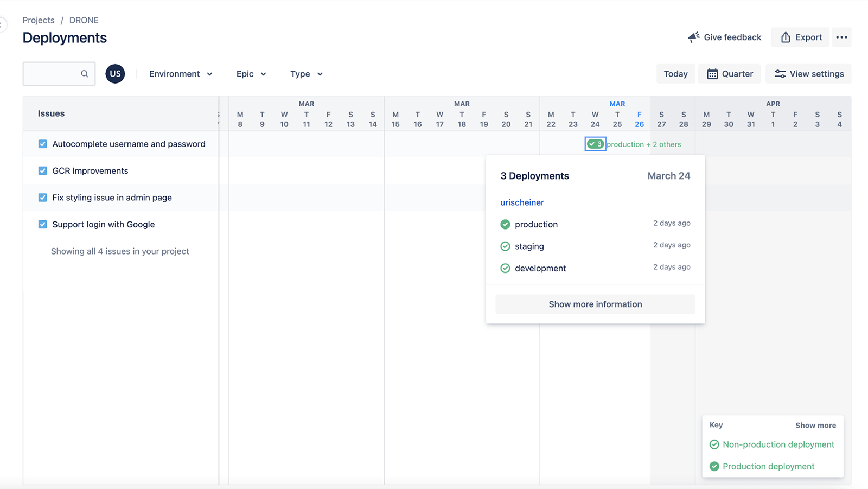
Task: Open the Type filter dropdown
Action: point(306,73)
